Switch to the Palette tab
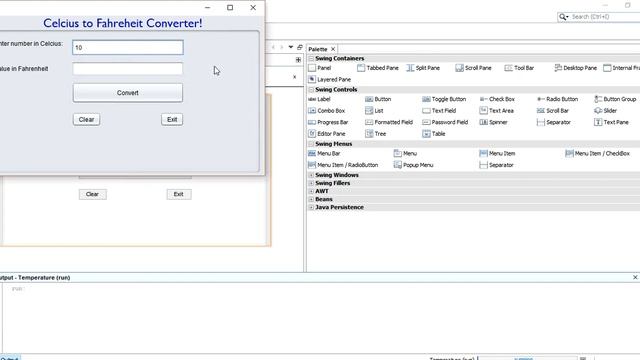This screenshot has width=640, height=360. pos(318,49)
